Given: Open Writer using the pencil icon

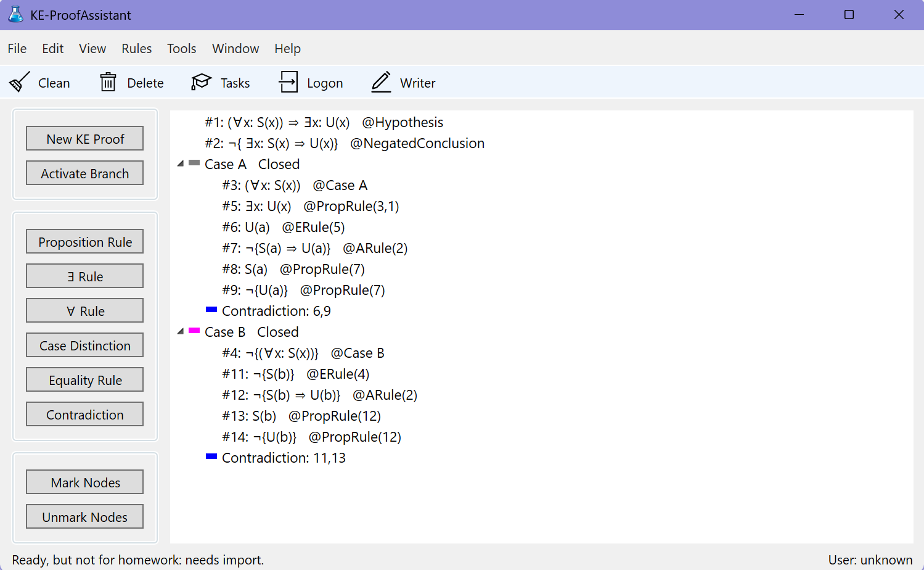Looking at the screenshot, I should [x=382, y=83].
